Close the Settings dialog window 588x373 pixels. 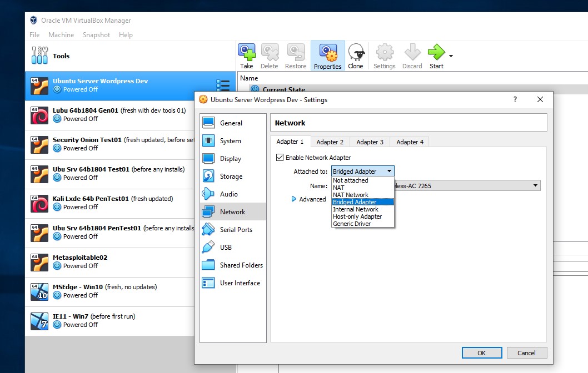click(x=540, y=99)
